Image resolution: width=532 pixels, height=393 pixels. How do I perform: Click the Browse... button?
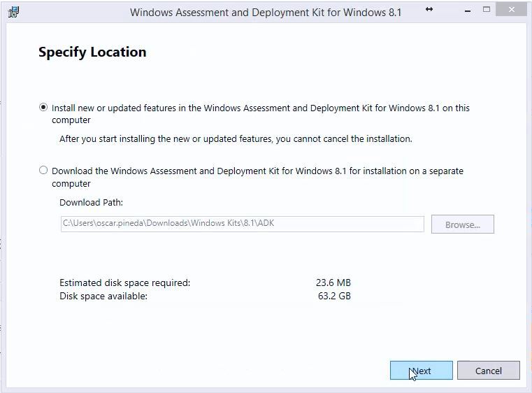(x=463, y=224)
